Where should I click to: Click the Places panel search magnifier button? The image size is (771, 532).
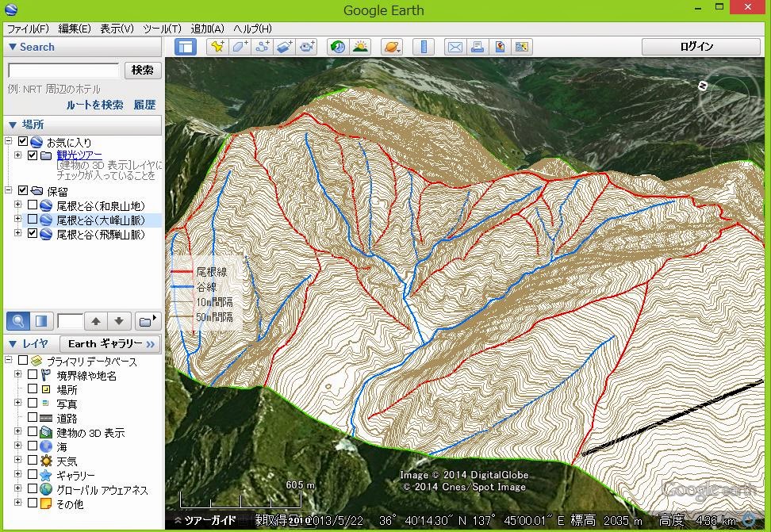(18, 321)
